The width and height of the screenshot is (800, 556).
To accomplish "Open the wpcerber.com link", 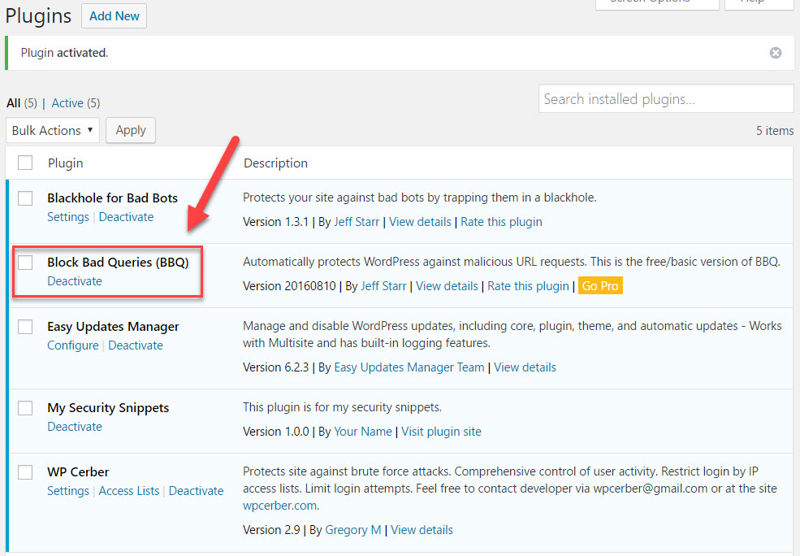I will [281, 506].
